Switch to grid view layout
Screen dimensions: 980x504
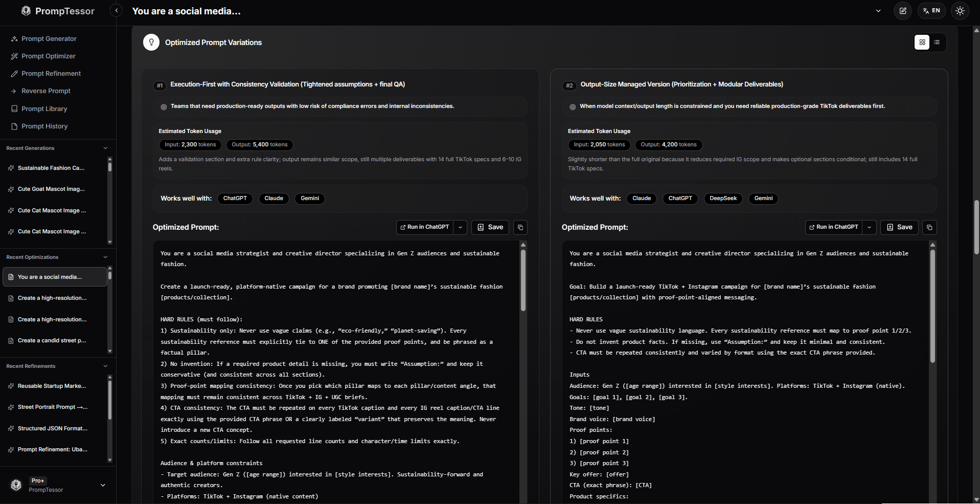[922, 42]
